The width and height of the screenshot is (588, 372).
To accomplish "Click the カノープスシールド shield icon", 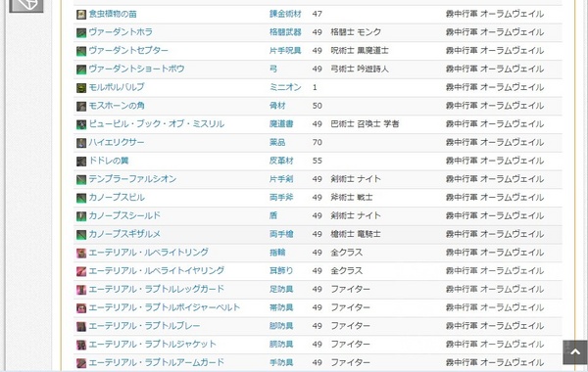I will coord(81,216).
